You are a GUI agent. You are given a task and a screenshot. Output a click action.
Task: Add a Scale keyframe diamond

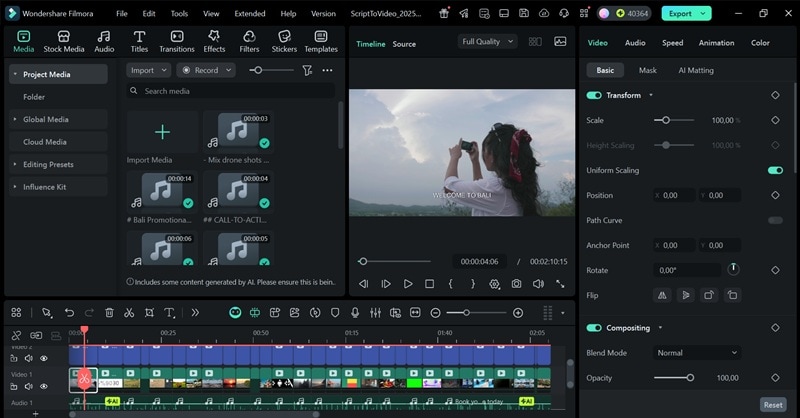click(775, 120)
